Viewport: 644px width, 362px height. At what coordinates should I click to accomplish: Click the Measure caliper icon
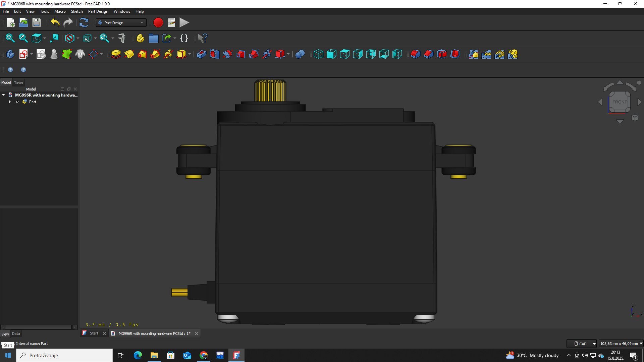point(122,38)
